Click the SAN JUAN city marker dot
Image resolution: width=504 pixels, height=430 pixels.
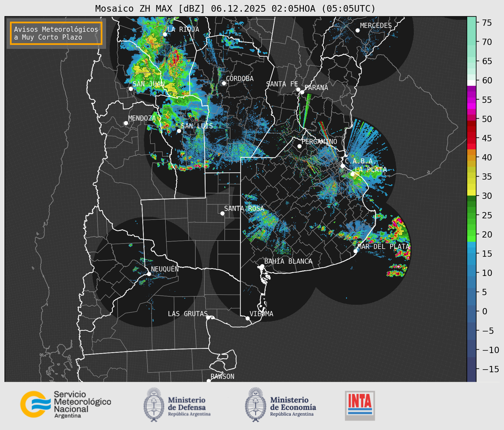tap(131, 89)
